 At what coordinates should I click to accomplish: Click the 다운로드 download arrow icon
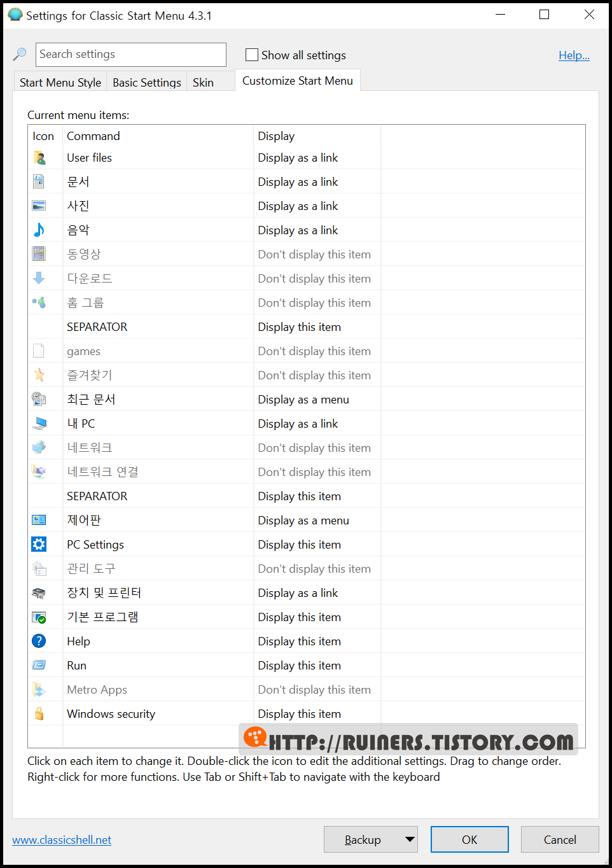[x=39, y=278]
